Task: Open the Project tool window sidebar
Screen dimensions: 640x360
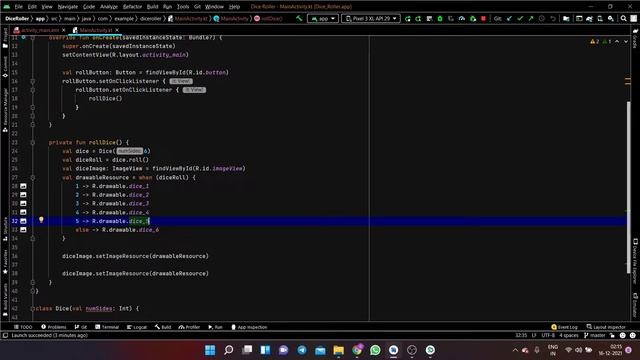Action: coord(5,38)
